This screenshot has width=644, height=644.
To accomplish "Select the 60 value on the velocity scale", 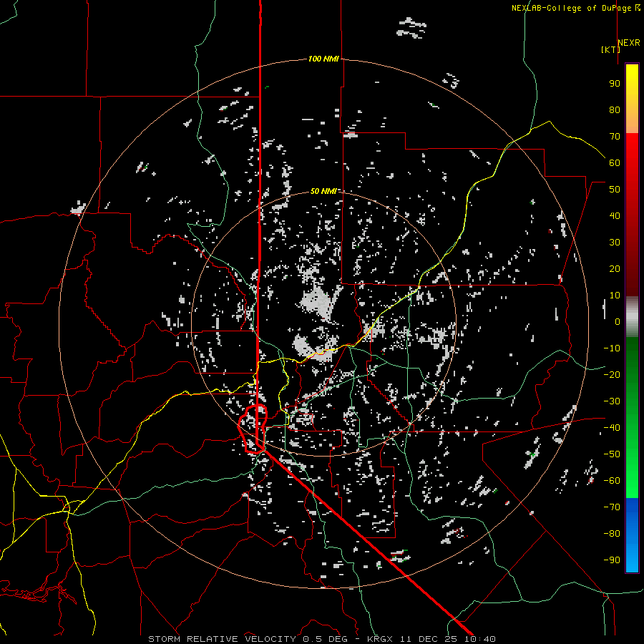I will click(615, 162).
